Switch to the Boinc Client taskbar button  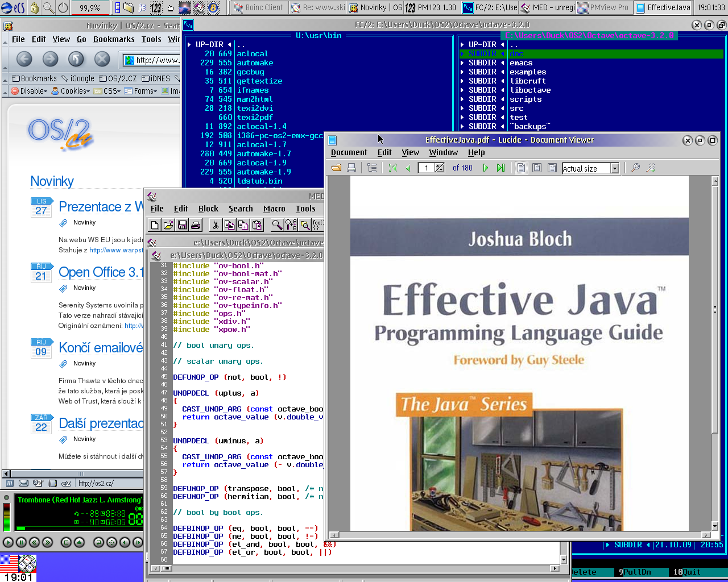[259, 7]
